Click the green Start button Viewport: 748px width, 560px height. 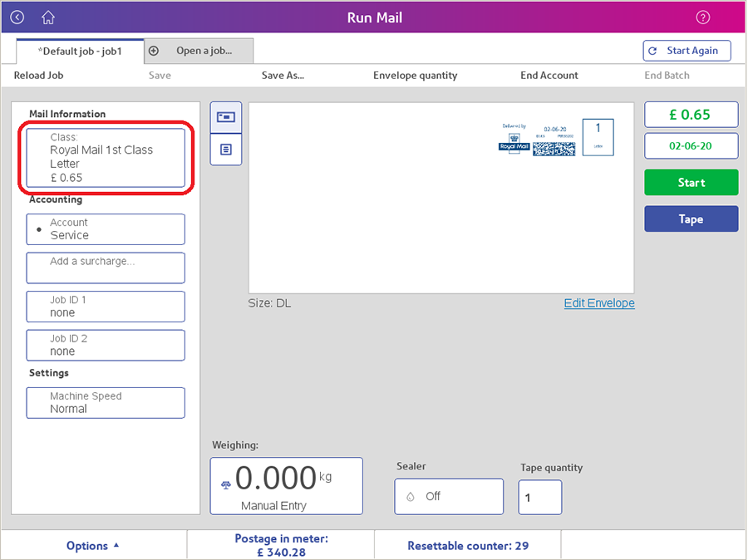pyautogui.click(x=691, y=182)
